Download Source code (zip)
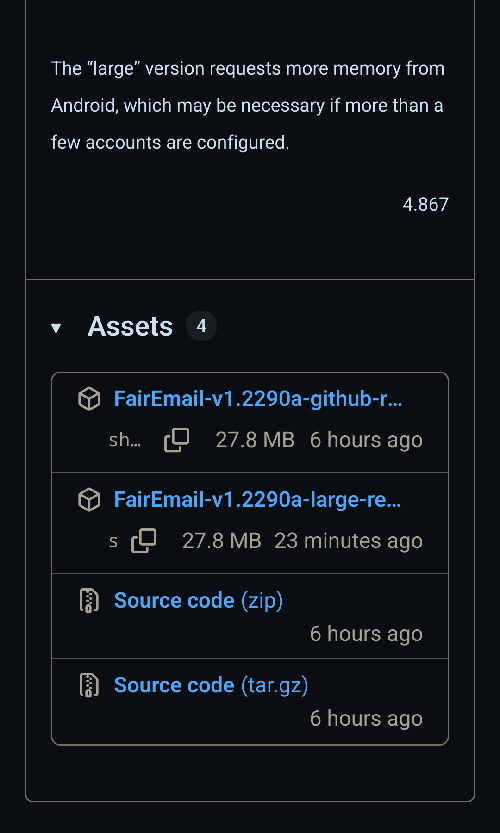The height and width of the screenshot is (833, 500). pos(198,600)
